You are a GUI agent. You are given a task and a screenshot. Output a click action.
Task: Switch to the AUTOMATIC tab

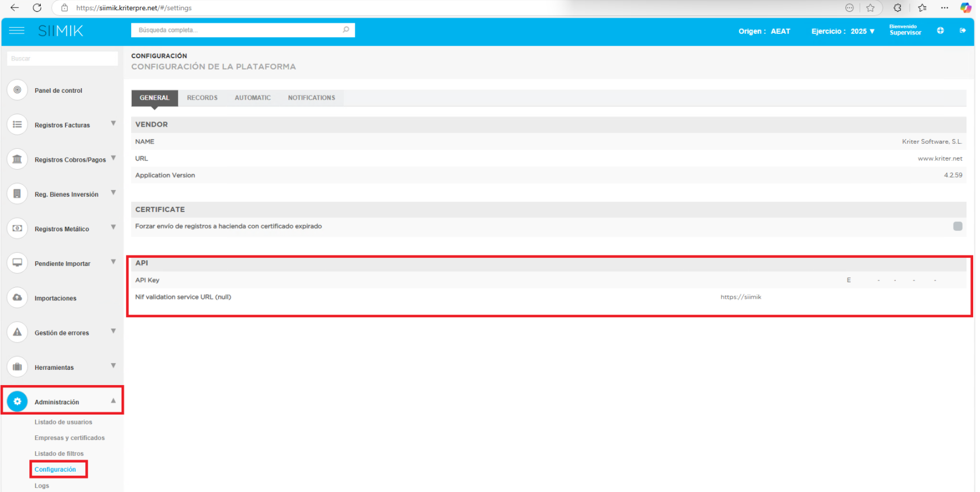click(253, 98)
